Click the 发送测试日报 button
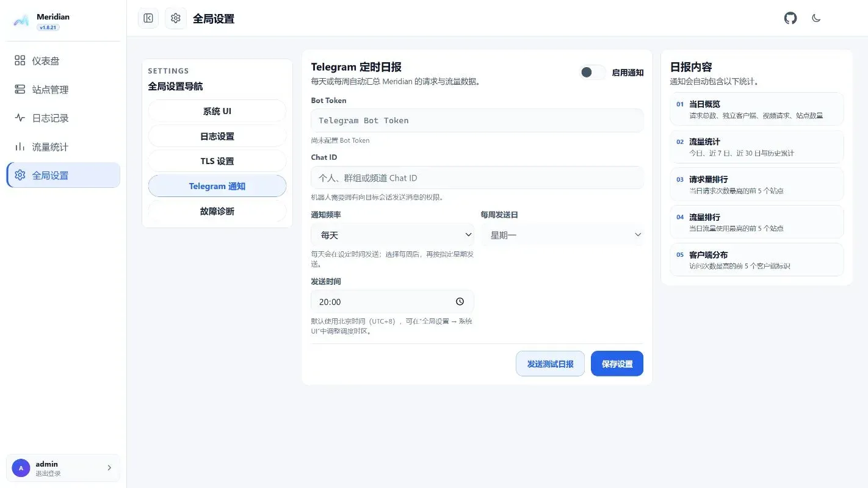The width and height of the screenshot is (868, 488). 551,364
